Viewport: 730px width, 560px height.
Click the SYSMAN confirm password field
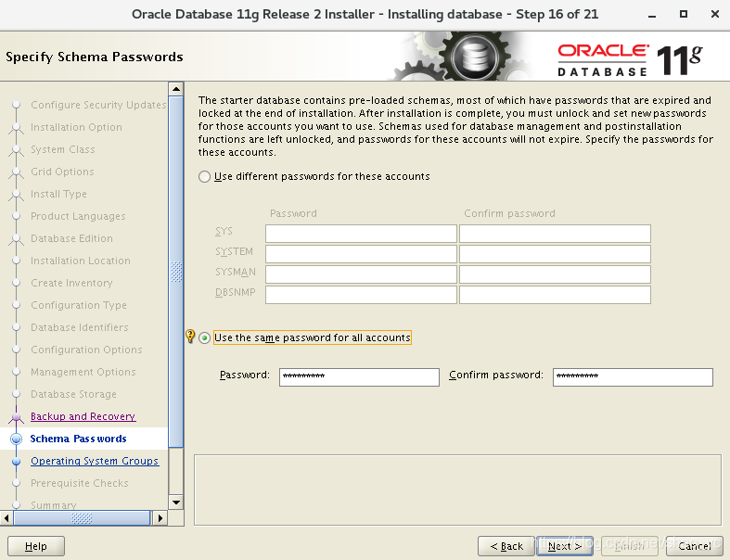555,274
